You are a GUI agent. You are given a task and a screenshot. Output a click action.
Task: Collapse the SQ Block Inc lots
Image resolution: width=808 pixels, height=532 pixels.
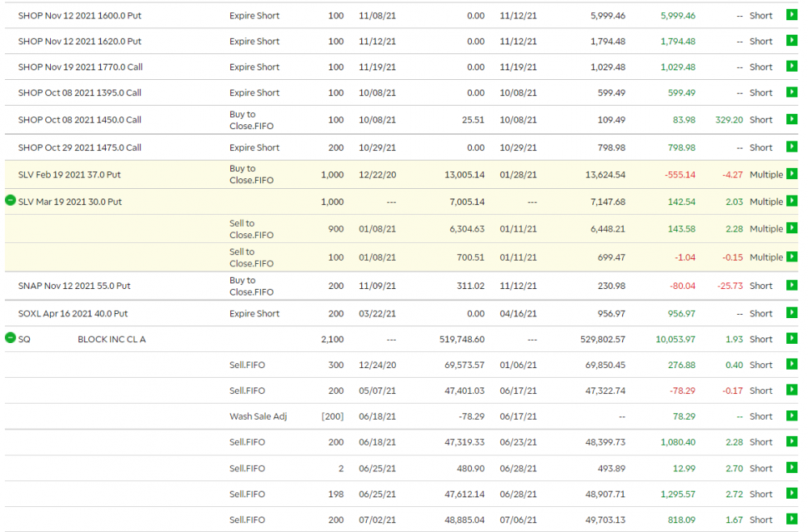(x=11, y=338)
